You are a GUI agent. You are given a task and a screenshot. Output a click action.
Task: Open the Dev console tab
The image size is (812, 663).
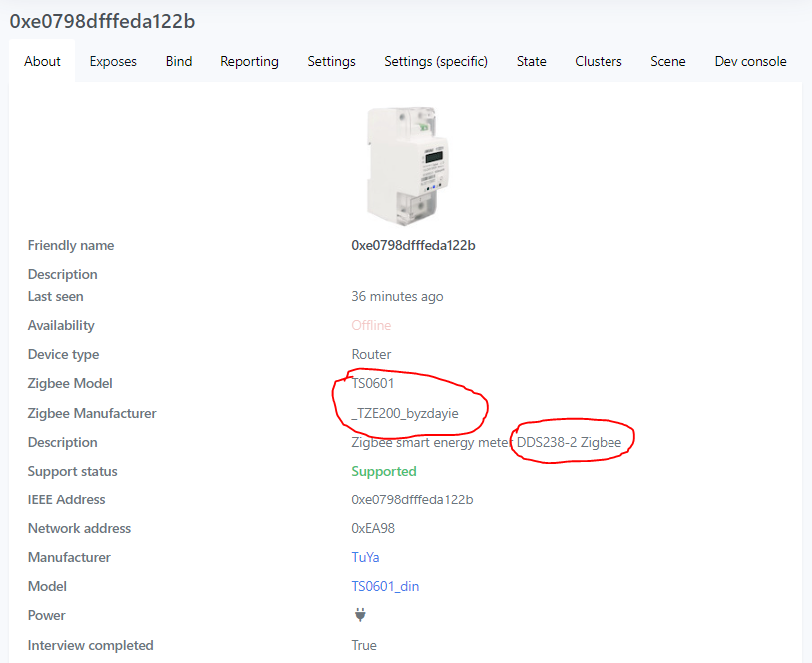(750, 61)
